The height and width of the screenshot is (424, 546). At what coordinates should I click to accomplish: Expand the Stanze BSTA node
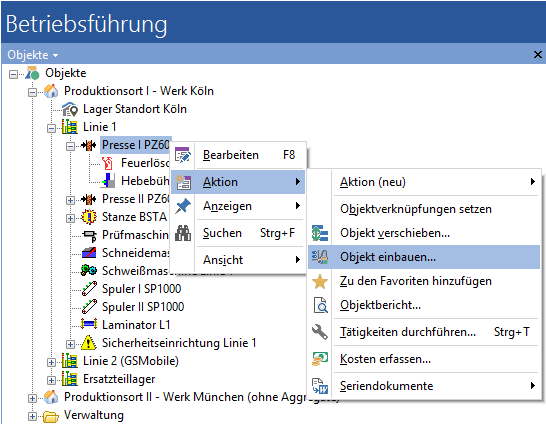(70, 218)
